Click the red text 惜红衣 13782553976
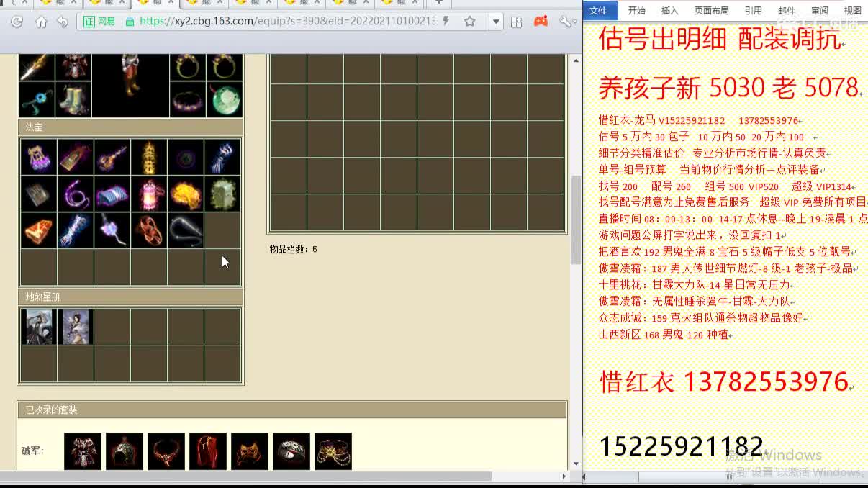The image size is (868, 488). pos(723,381)
